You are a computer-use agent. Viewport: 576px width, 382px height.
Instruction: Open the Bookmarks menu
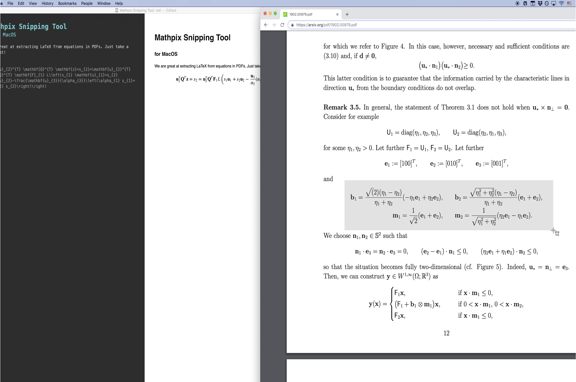(67, 3)
